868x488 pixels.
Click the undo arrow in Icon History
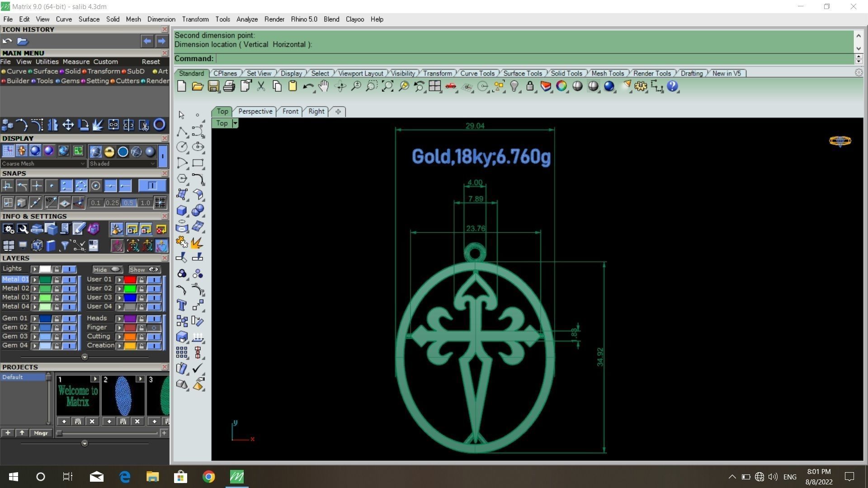click(7, 41)
